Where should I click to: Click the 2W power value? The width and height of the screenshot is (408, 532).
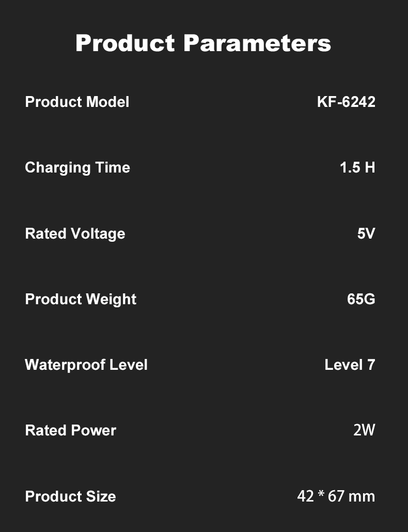coord(364,430)
